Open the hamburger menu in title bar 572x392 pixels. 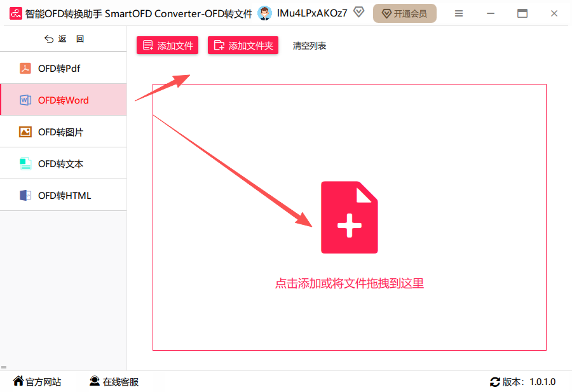459,13
